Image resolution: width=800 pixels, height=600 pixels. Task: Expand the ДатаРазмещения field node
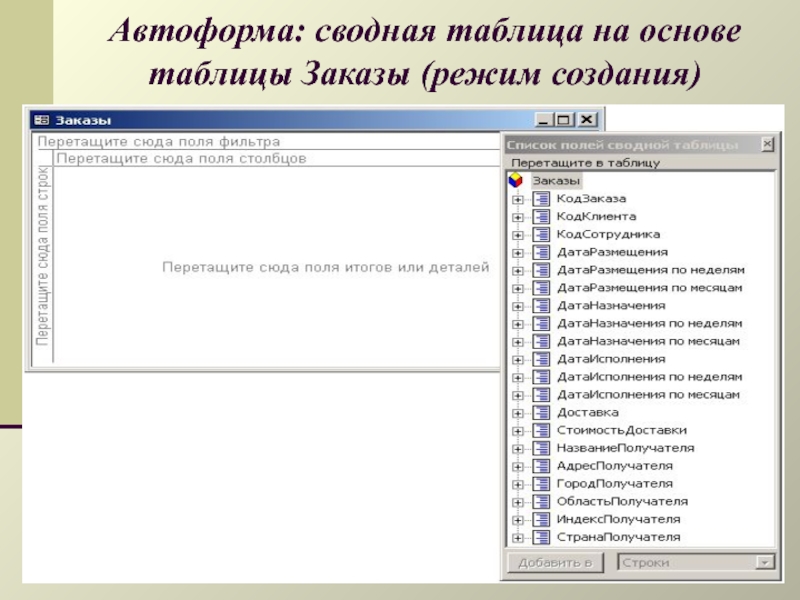pos(518,253)
